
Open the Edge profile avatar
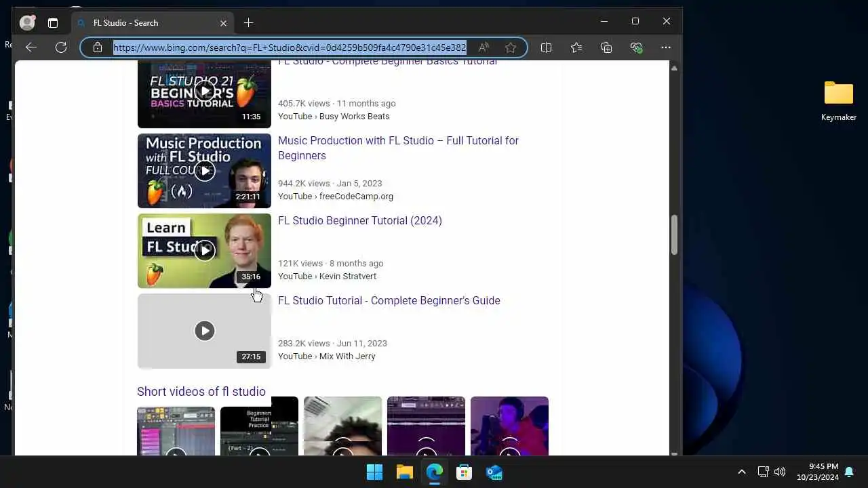(x=27, y=22)
